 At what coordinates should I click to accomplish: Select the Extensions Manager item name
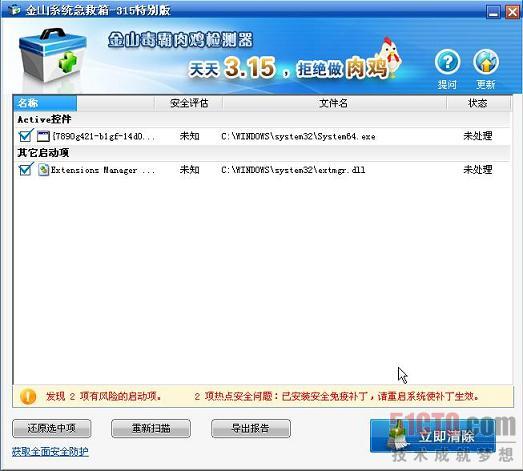pos(103,170)
